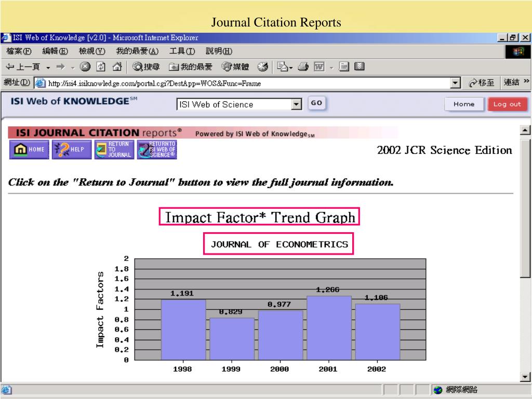532x399 pixels.
Task: Open the 編輯(E) Edit menu
Action: pyautogui.click(x=55, y=51)
